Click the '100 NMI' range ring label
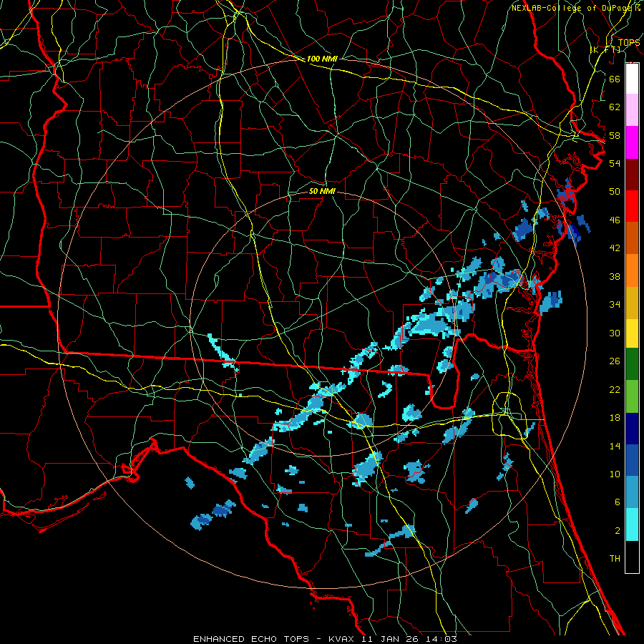 point(322,59)
